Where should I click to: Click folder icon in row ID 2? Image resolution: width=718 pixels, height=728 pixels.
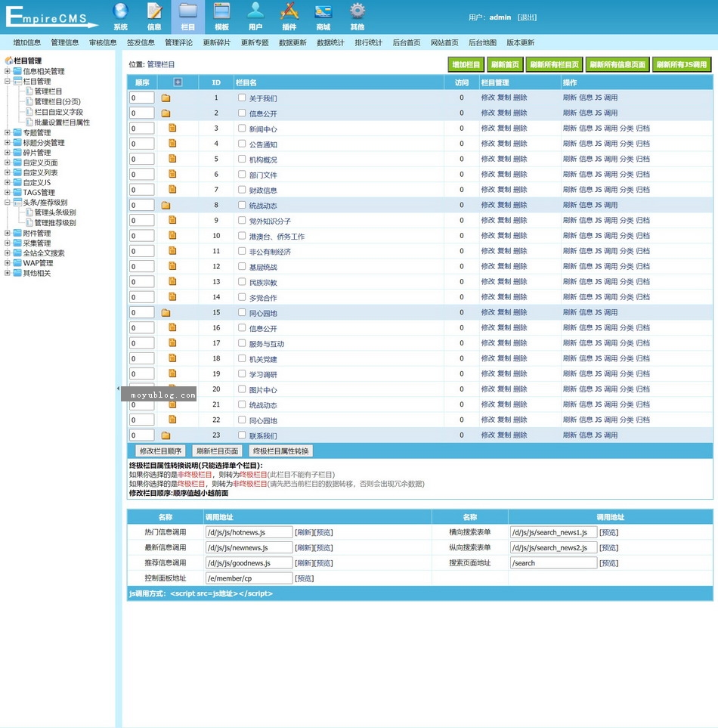click(166, 113)
